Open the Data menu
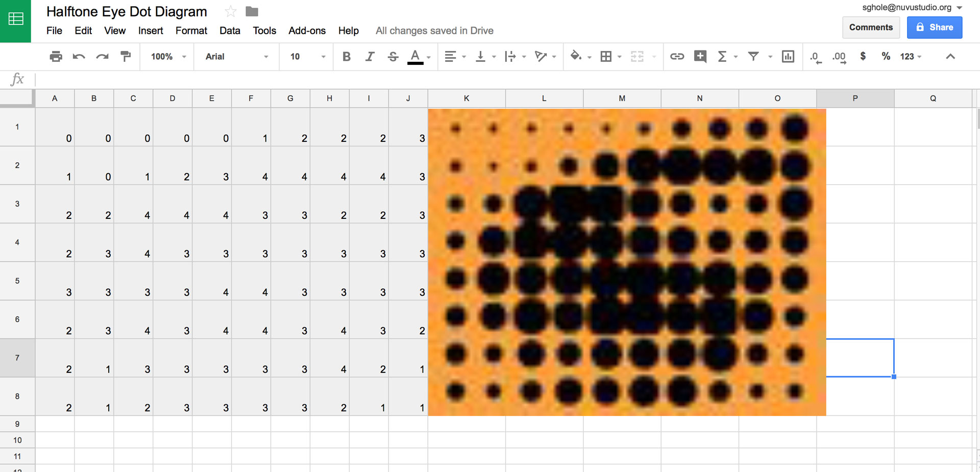The width and height of the screenshot is (980, 472). click(x=230, y=31)
